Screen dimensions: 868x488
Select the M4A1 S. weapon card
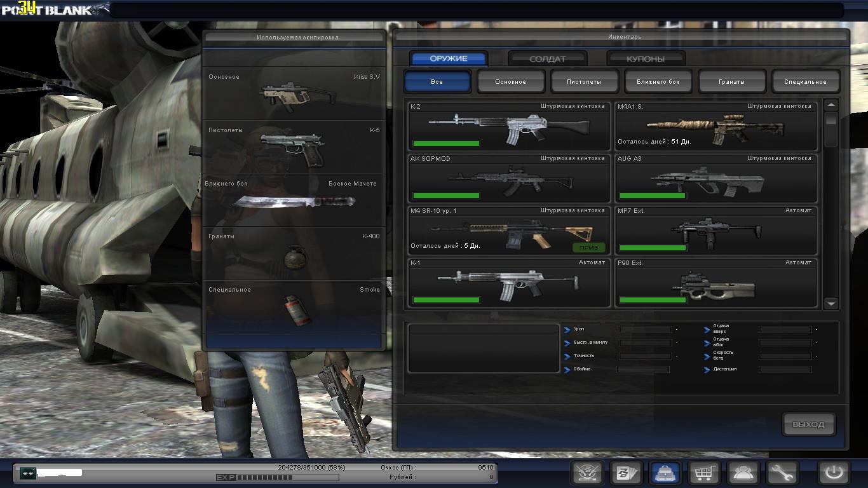[x=715, y=125]
